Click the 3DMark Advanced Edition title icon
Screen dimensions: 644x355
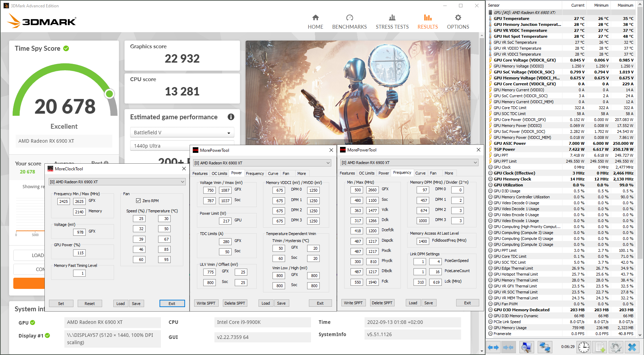(6, 6)
